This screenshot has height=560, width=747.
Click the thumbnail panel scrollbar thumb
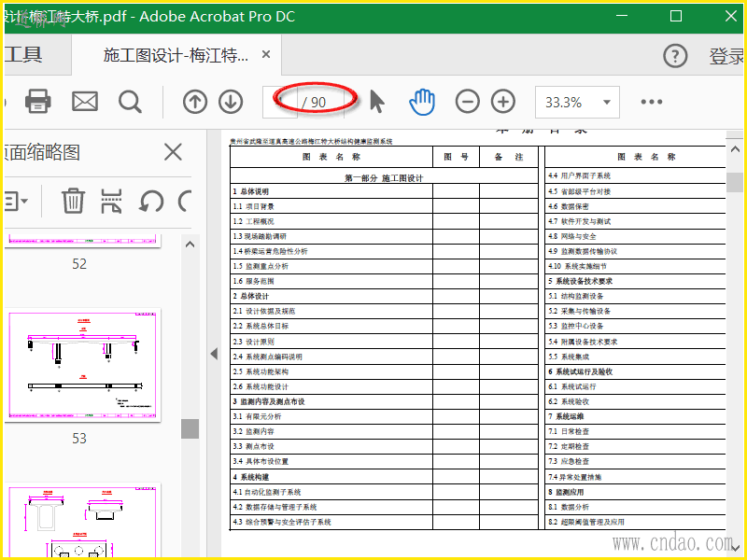(x=190, y=428)
